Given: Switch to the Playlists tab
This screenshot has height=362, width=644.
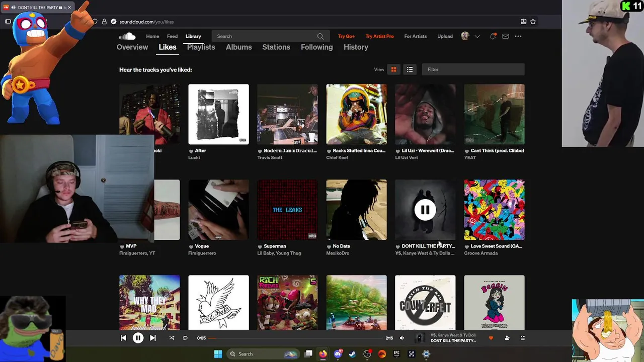Looking at the screenshot, I should [x=201, y=47].
